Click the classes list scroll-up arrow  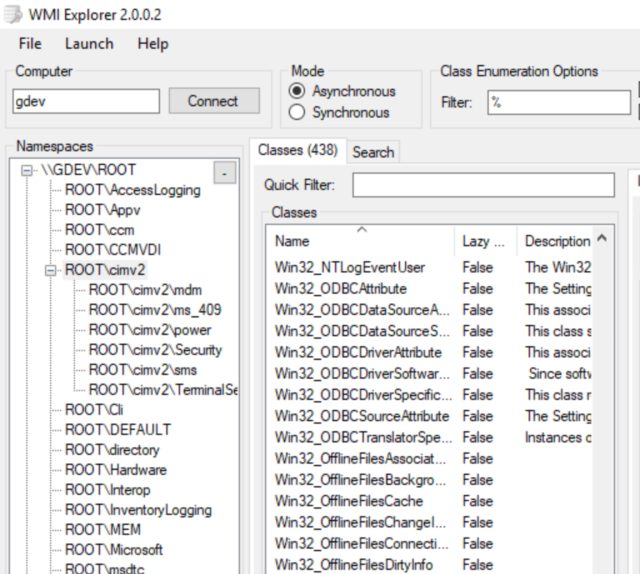pyautogui.click(x=602, y=238)
